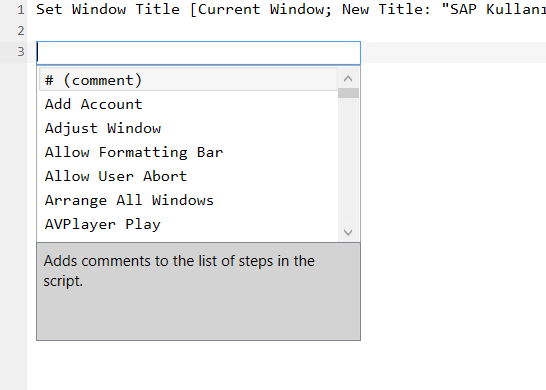Image resolution: width=546 pixels, height=390 pixels.
Task: Select line 1 Set Window Title step
Action: 291,9
